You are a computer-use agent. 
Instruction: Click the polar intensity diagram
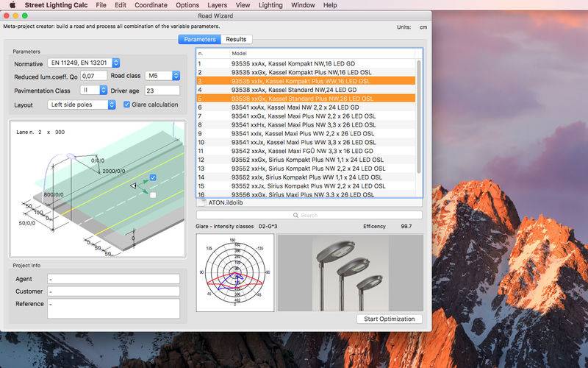235,272
